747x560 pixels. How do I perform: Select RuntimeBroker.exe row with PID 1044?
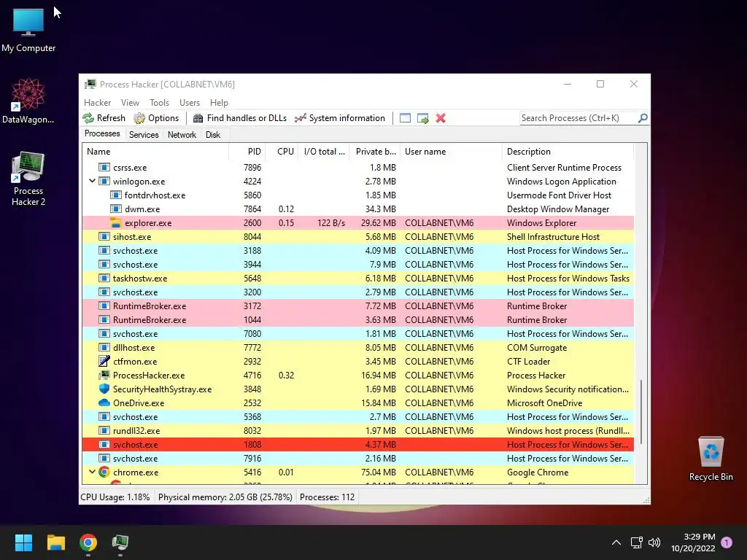tap(358, 319)
